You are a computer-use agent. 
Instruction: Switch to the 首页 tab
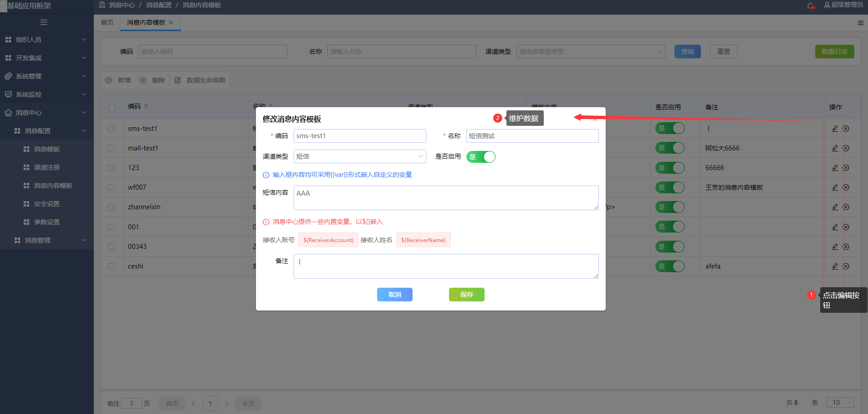point(107,22)
